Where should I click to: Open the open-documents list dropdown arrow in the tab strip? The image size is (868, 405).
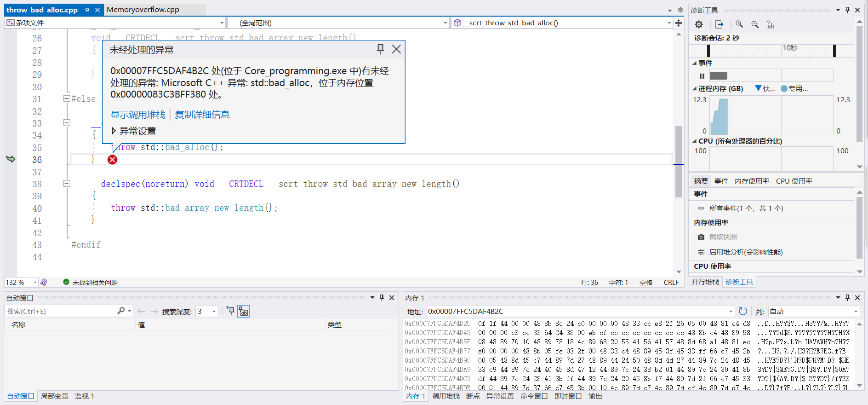pyautogui.click(x=670, y=10)
